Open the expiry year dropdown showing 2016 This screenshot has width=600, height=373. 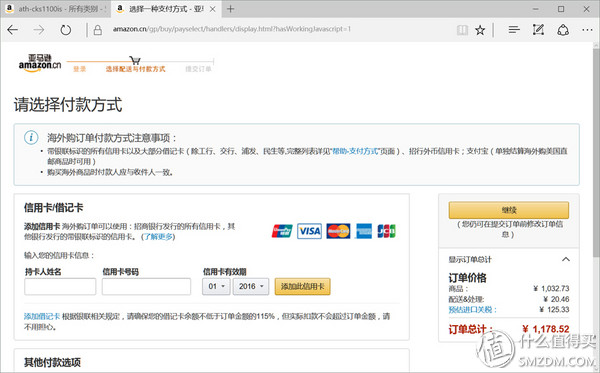[251, 287]
